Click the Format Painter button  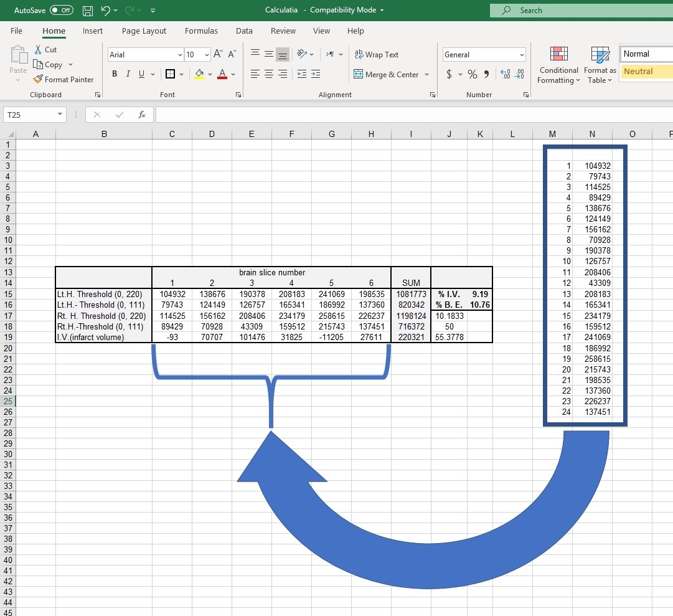point(64,80)
